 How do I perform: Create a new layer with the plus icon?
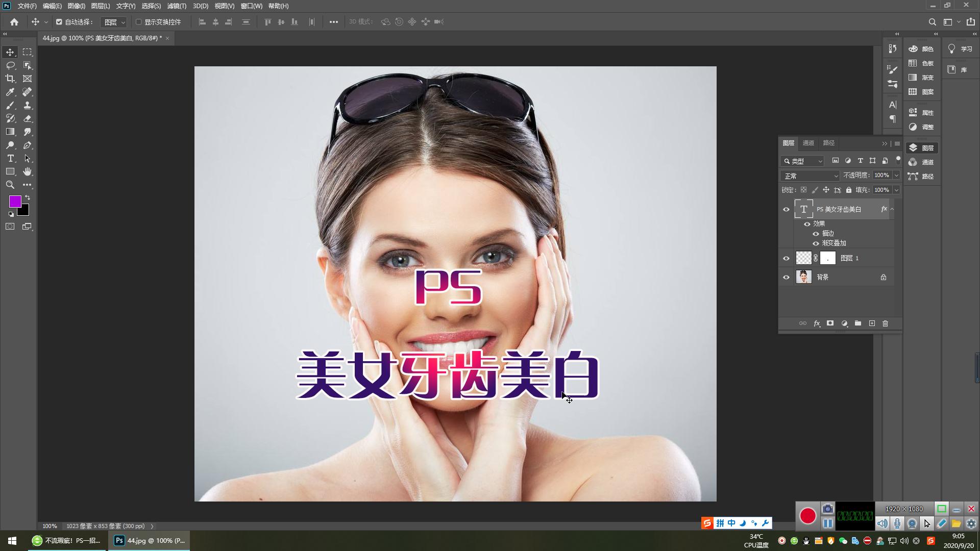pyautogui.click(x=872, y=323)
